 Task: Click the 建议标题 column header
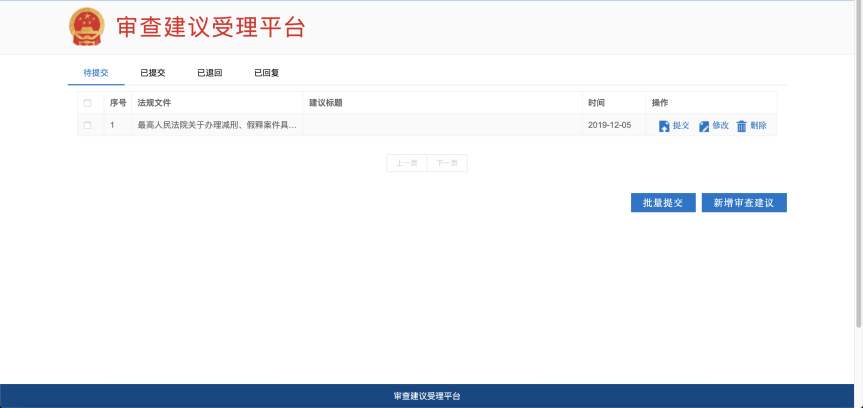click(x=326, y=103)
